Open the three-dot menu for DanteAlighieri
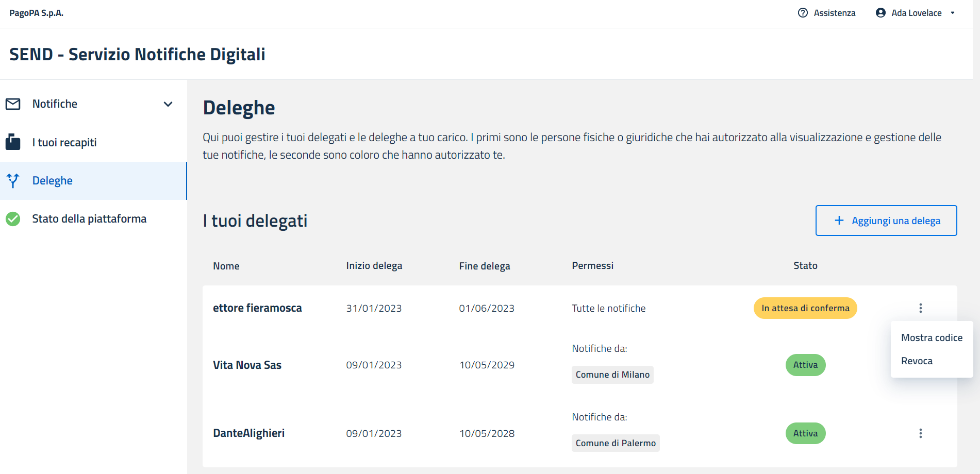The height and width of the screenshot is (474, 980). point(920,433)
